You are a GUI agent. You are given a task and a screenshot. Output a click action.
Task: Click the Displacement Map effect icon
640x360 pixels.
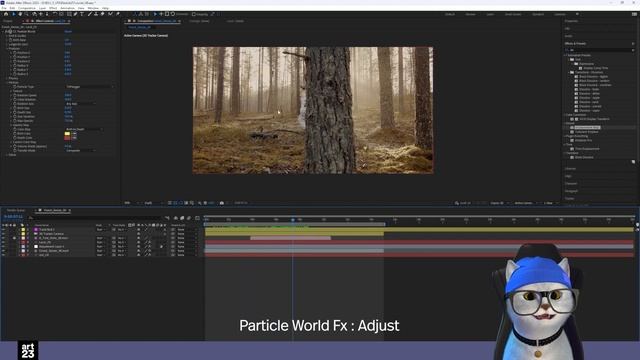point(572,128)
